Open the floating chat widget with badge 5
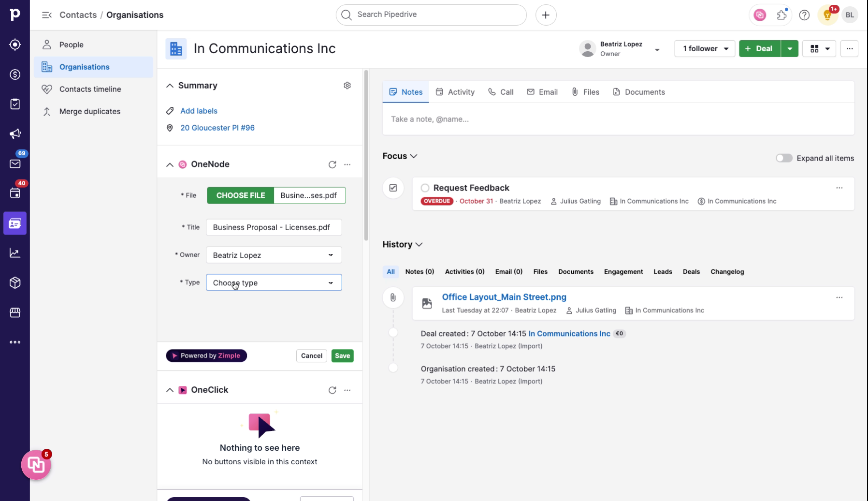The width and height of the screenshot is (868, 501). pyautogui.click(x=36, y=465)
